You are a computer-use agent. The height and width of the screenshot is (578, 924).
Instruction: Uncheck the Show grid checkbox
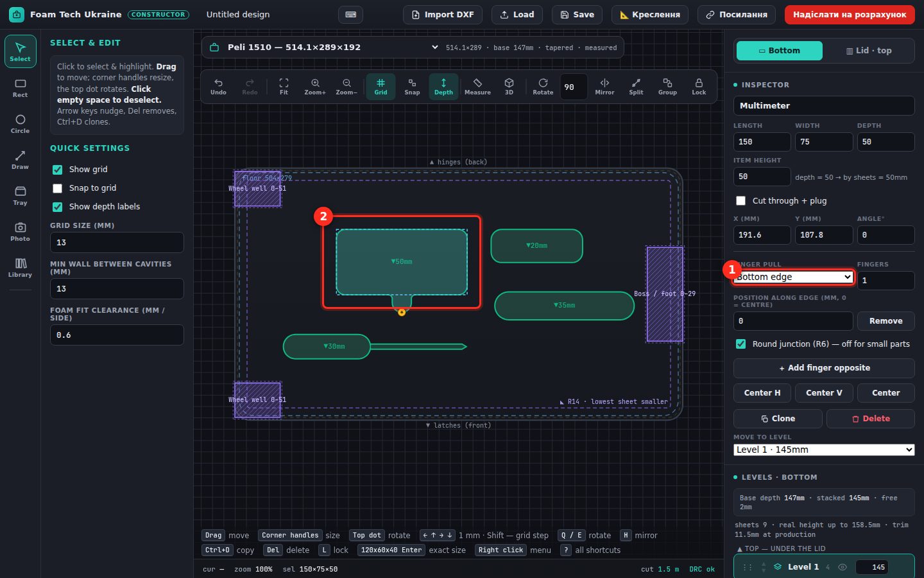click(58, 170)
